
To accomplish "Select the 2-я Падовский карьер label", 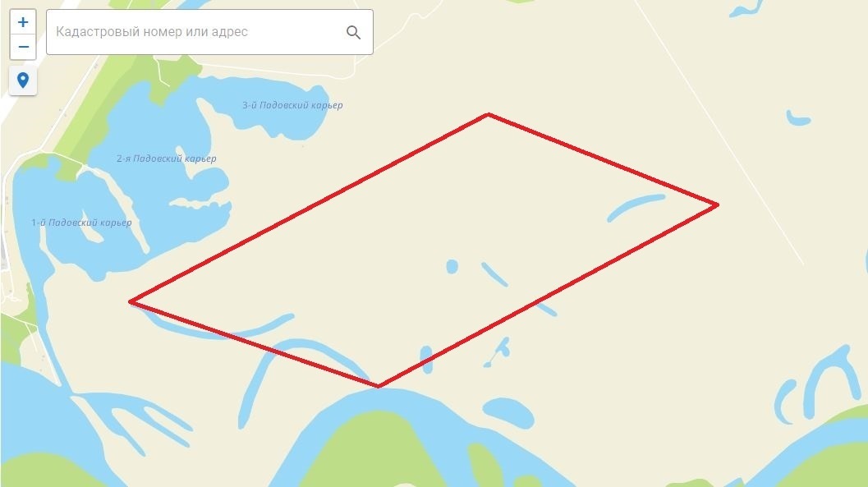I will [166, 159].
